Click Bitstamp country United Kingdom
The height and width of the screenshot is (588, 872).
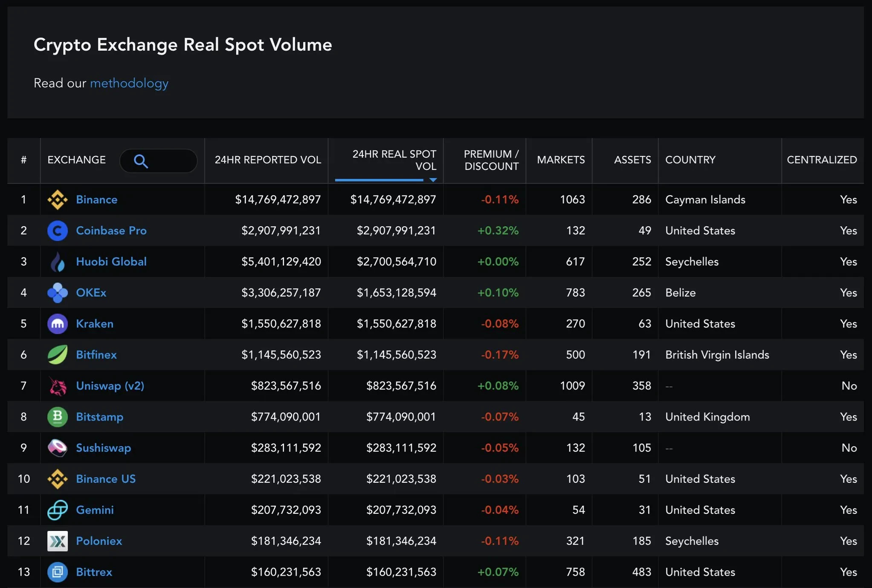tap(707, 417)
